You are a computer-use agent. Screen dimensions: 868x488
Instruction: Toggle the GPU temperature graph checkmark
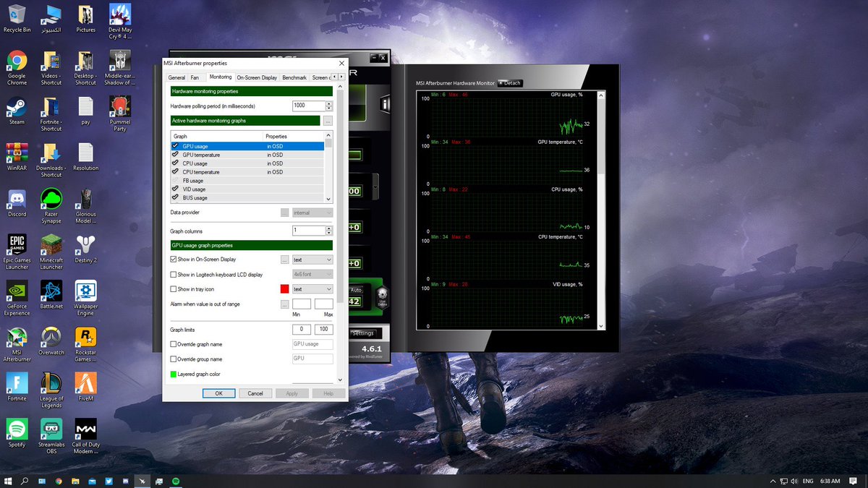tap(176, 155)
